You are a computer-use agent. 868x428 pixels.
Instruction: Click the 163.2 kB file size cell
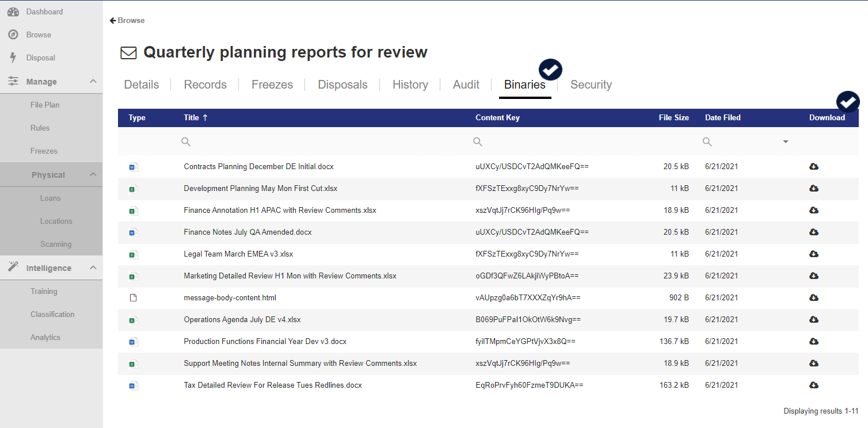pos(674,385)
